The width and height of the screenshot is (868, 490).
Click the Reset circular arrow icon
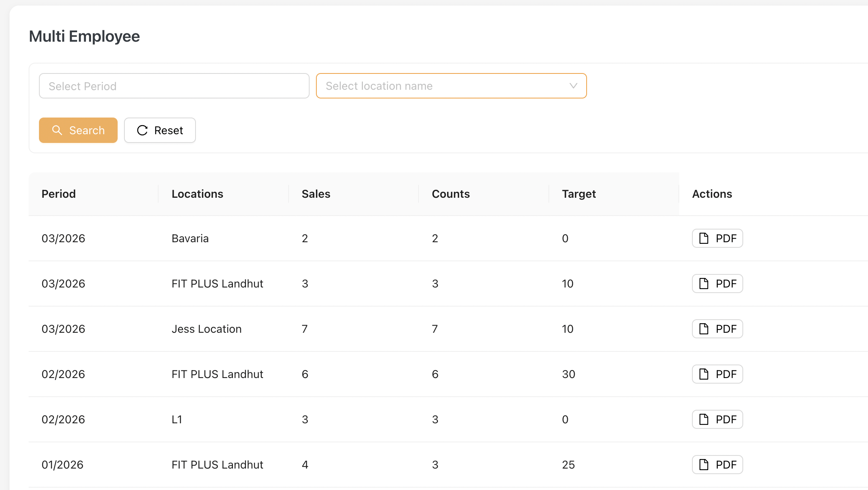142,130
